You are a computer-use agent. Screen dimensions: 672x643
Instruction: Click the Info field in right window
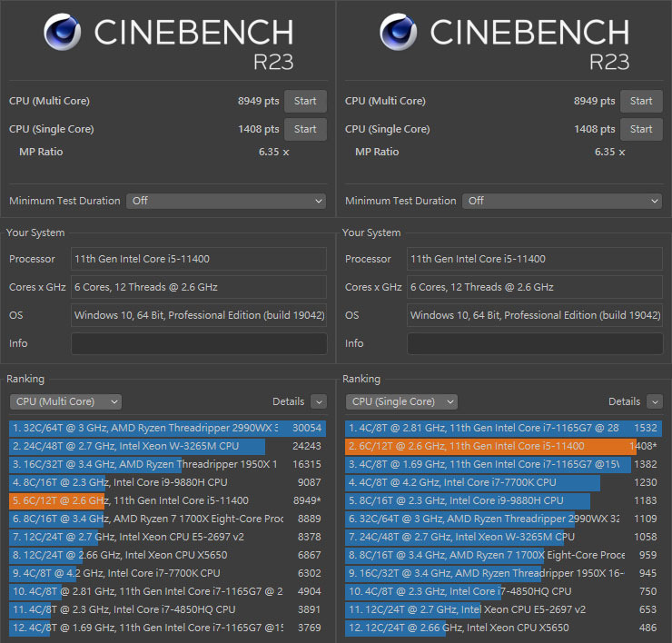point(535,344)
